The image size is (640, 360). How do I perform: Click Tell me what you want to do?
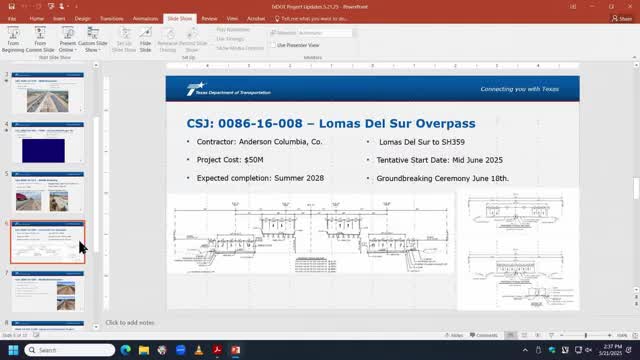coord(311,19)
